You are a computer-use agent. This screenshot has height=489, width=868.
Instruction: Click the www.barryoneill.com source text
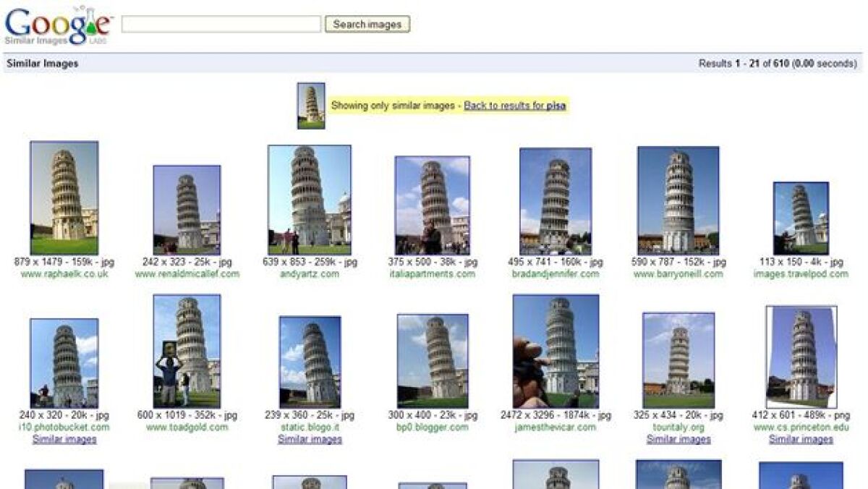pyautogui.click(x=678, y=274)
